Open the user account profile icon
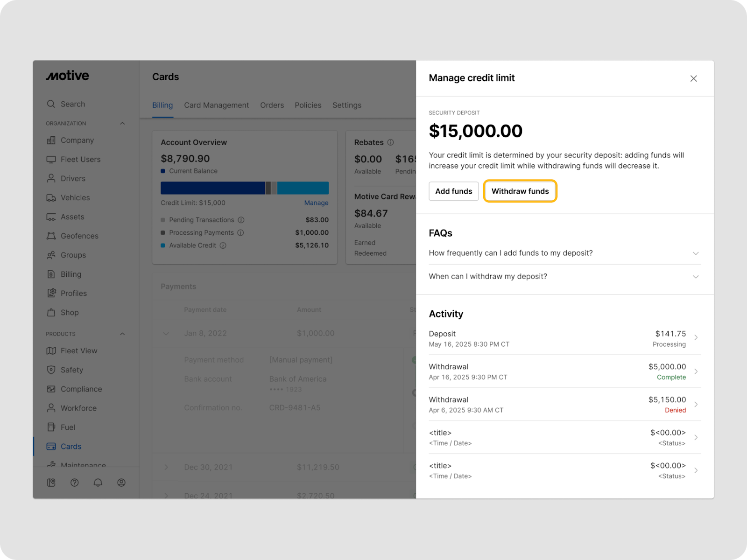The height and width of the screenshot is (560, 747). coord(121,483)
